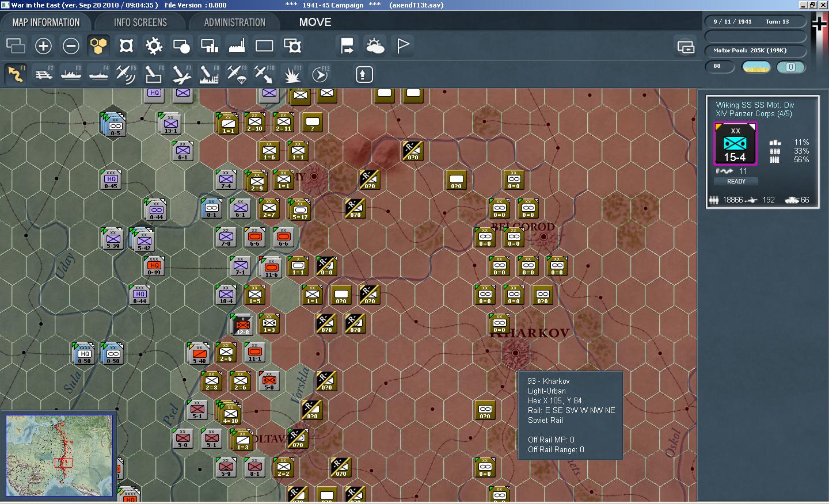Toggle rectangle-with-circle overlay icon
Viewport: 829px width, 504px height.
point(181,45)
